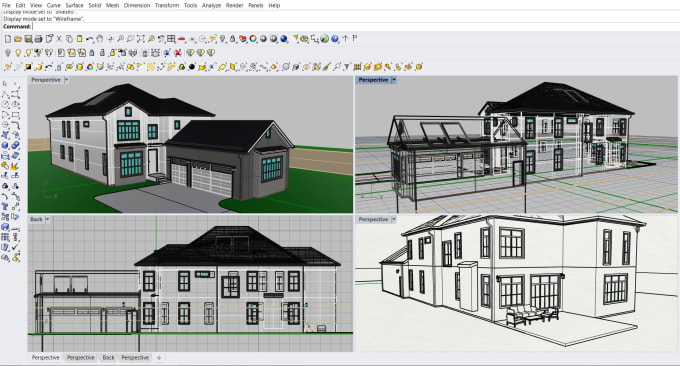Select the Polyline tool in left sidebar
Screen dimensions: 680x366
(6, 94)
